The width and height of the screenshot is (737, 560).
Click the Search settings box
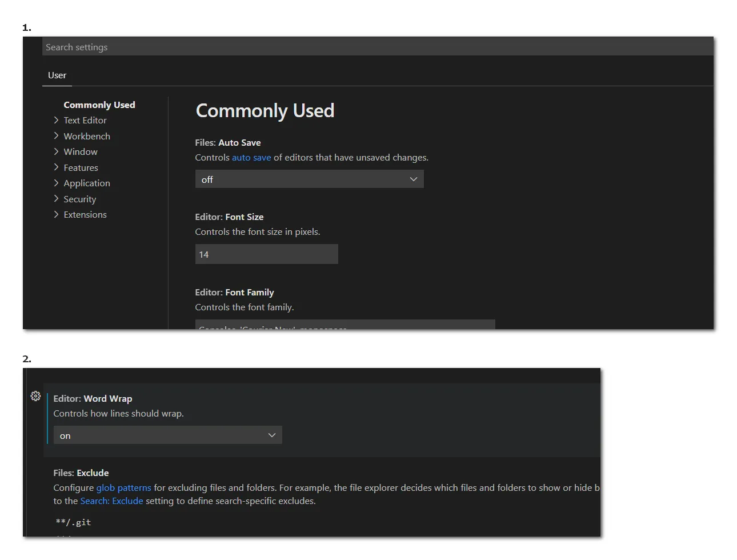[x=377, y=47]
